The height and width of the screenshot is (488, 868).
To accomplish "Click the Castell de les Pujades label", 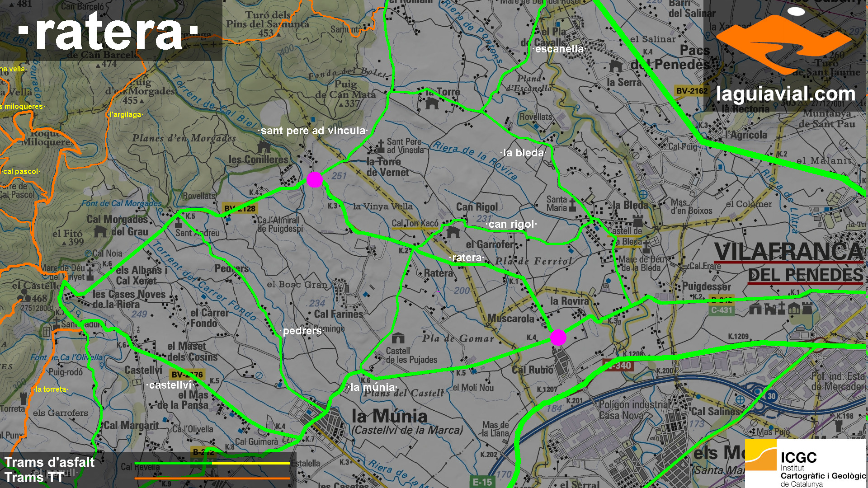I will click(x=411, y=355).
